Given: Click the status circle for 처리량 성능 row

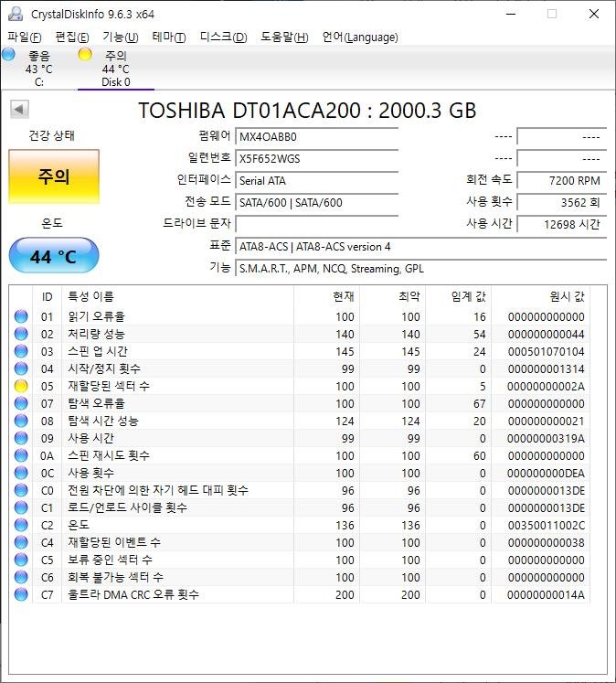Looking at the screenshot, I should pyautogui.click(x=21, y=334).
